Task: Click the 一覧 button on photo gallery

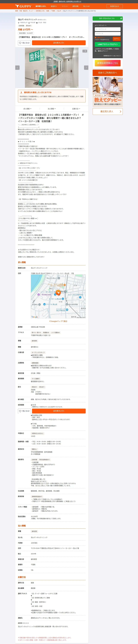Action: coord(85,51)
